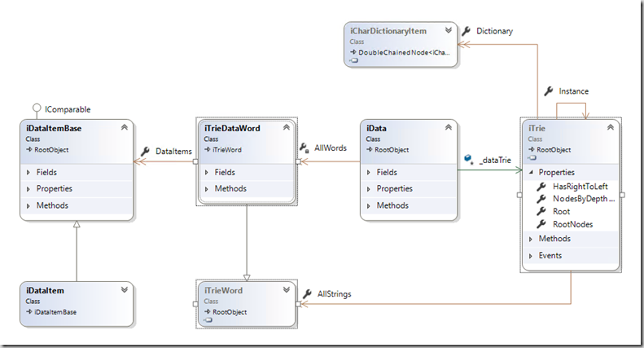Click the tag icon in iCharDictionaryItem

pyautogui.click(x=353, y=60)
